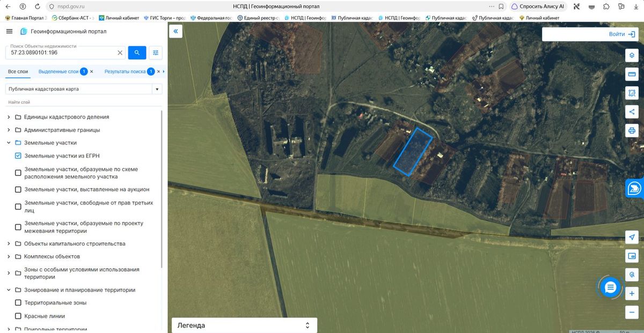
Task: Open the Результаты поиска tab
Action: tap(125, 71)
